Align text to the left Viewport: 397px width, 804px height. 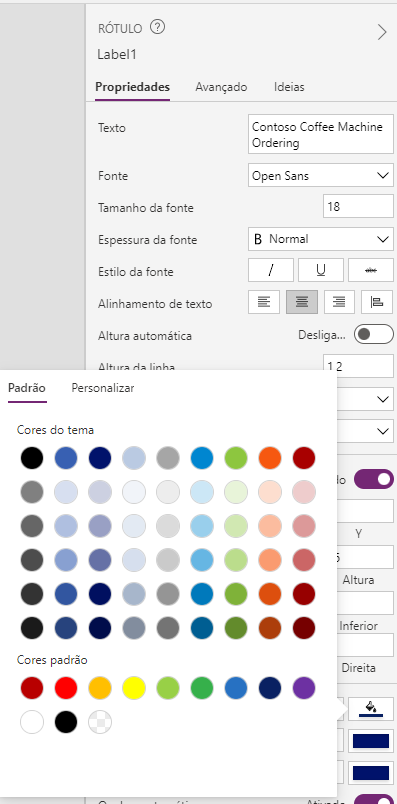tap(264, 302)
